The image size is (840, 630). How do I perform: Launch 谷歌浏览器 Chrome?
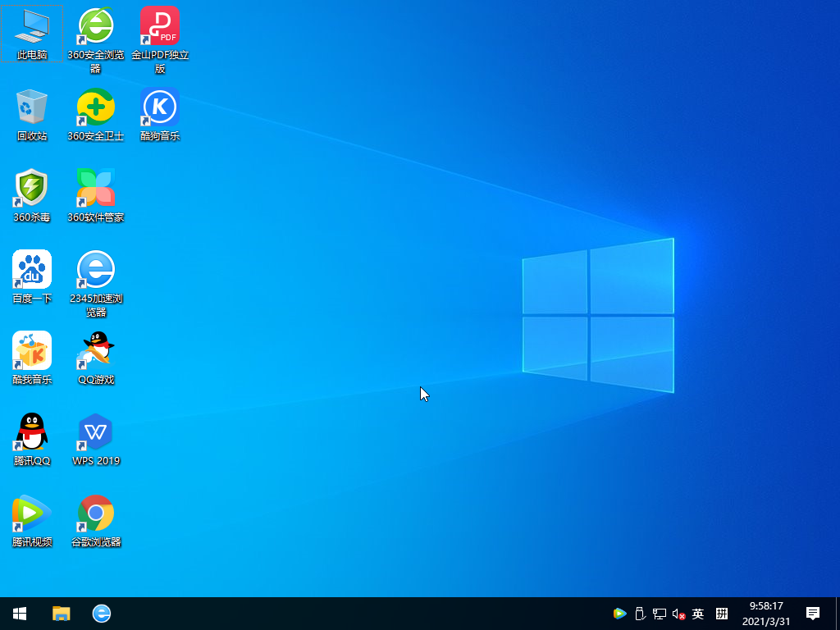coord(96,514)
